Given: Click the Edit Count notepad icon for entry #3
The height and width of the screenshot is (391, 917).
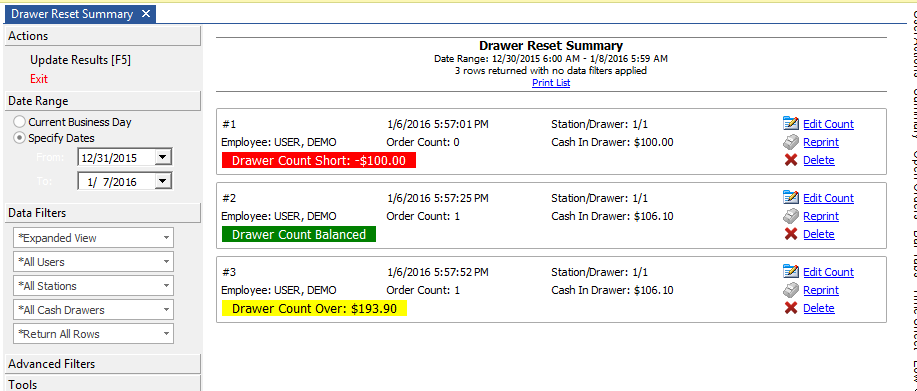Looking at the screenshot, I should coord(790,271).
